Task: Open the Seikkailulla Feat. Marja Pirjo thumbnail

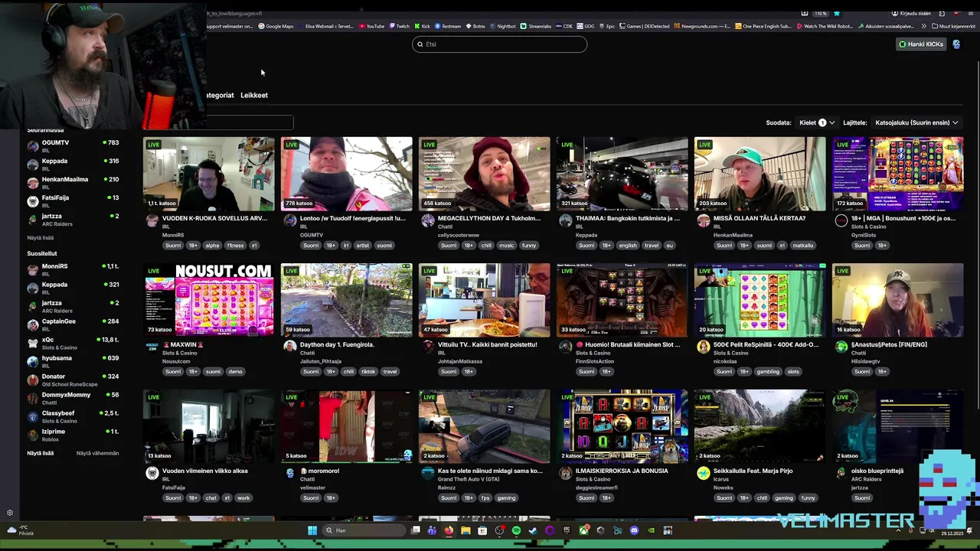Action: (759, 426)
